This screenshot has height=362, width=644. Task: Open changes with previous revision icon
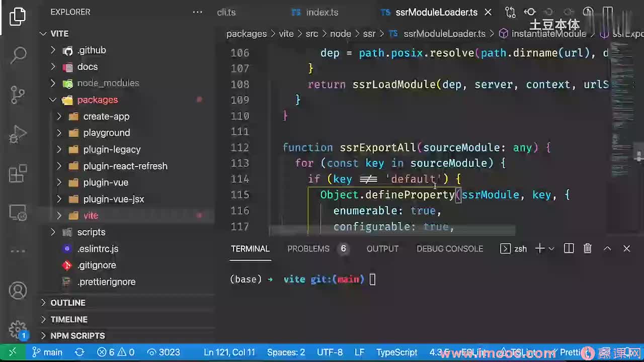point(530,12)
